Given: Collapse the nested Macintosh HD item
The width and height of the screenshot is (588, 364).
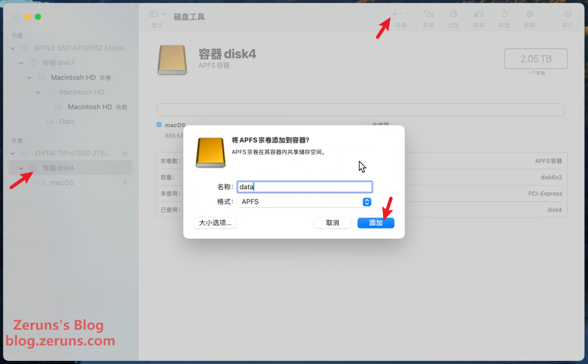Looking at the screenshot, I should (38, 92).
